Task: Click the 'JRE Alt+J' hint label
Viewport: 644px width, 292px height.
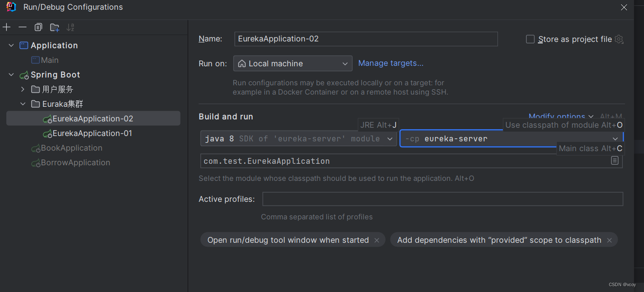Action: (378, 125)
